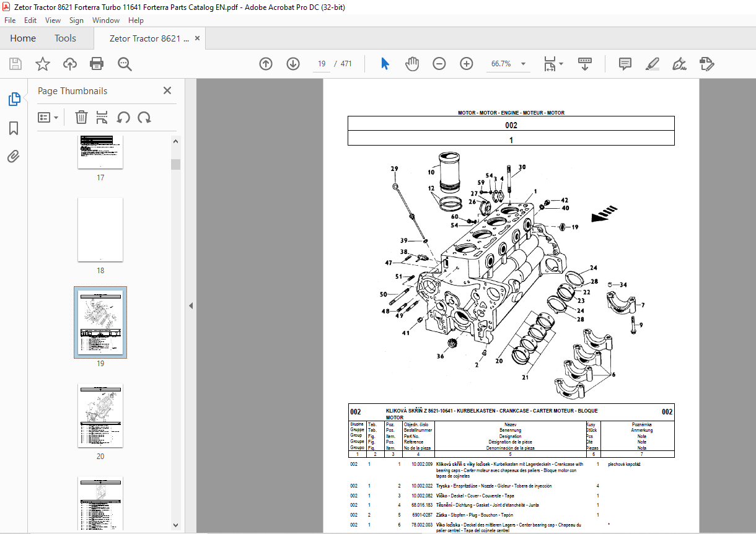This screenshot has height=534, width=756.
Task: Switch to the Tools tab
Action: (x=65, y=38)
